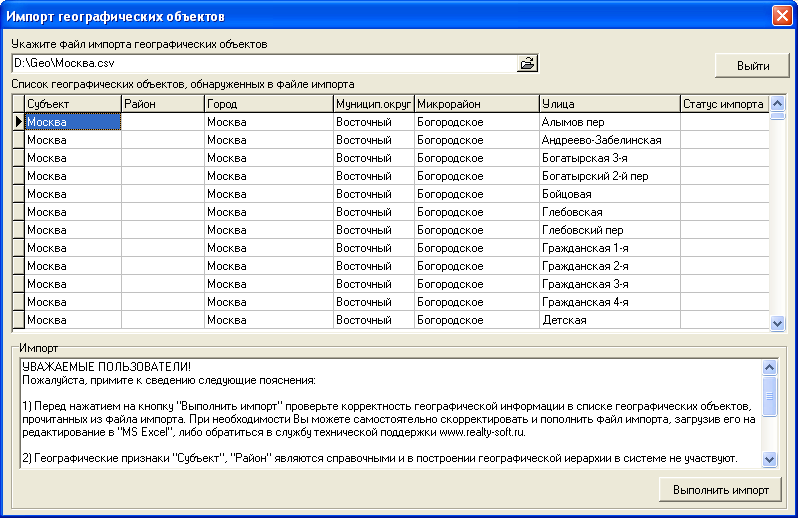Image resolution: width=798 pixels, height=518 pixels.
Task: Click the Муницип.округ column header
Action: point(374,104)
